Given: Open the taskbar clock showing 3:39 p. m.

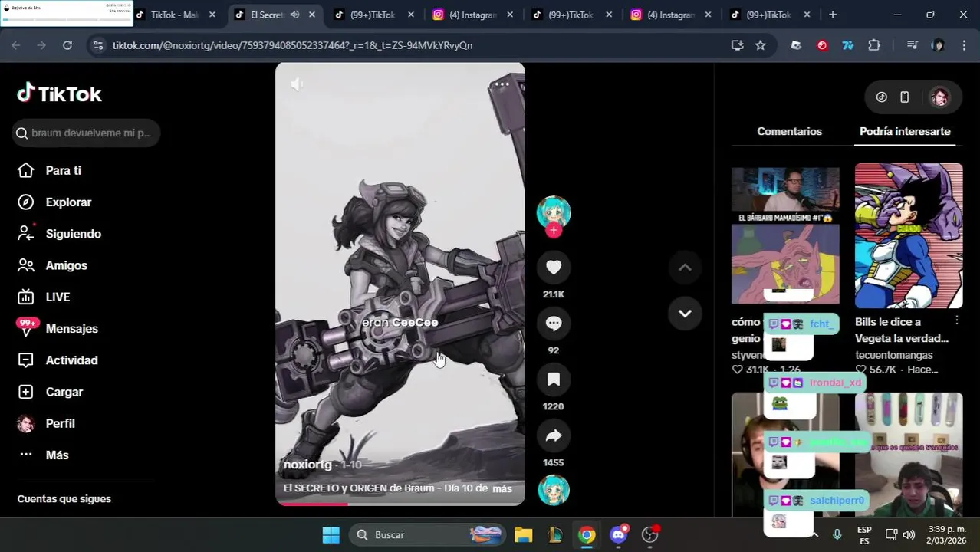Looking at the screenshot, I should point(947,534).
